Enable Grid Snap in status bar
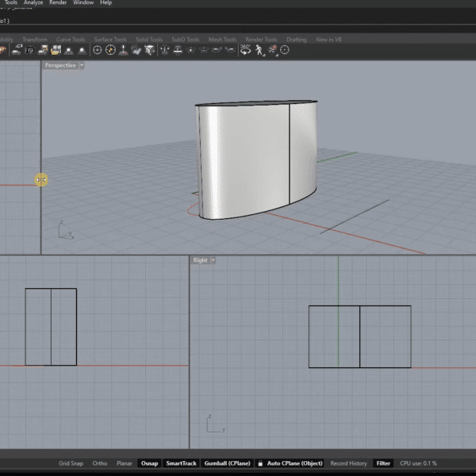 click(x=71, y=463)
